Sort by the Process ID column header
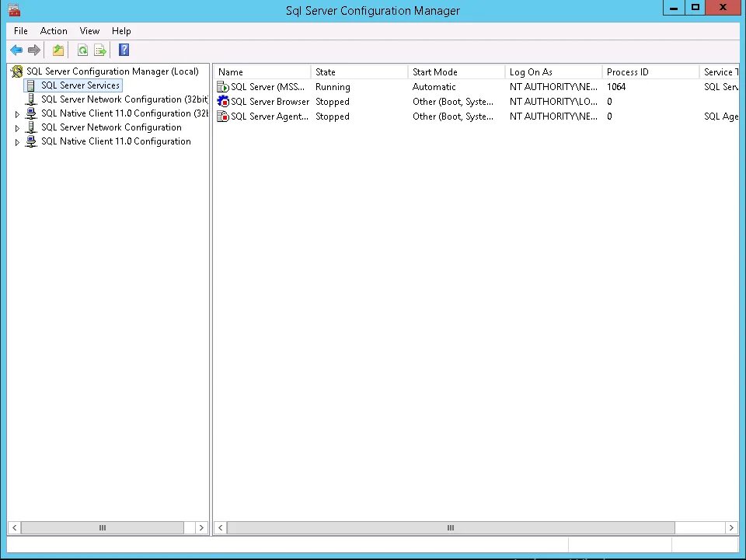 pos(650,71)
